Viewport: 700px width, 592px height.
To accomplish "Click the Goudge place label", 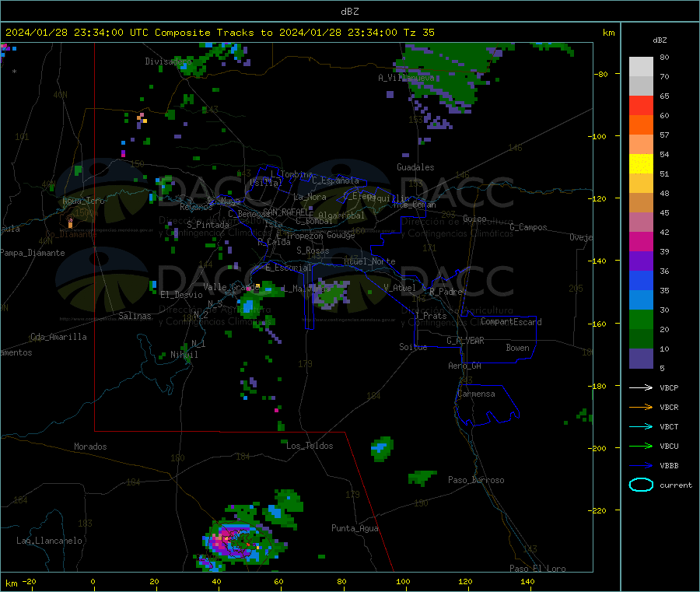I will (x=341, y=235).
